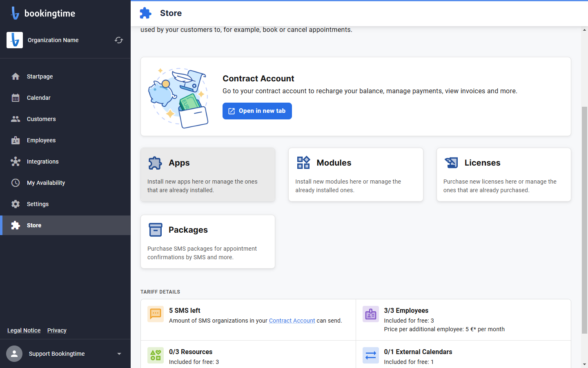Open the Licenses card
Screen dimensions: 588x368
504,175
